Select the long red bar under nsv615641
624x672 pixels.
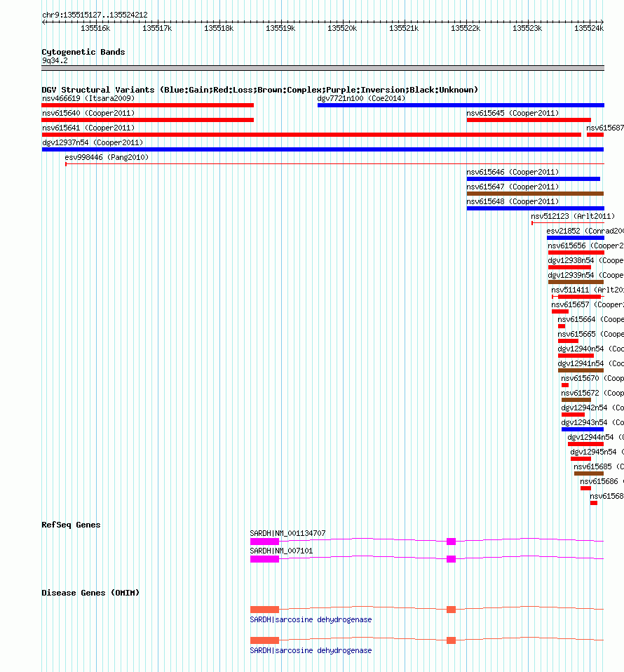click(x=311, y=135)
